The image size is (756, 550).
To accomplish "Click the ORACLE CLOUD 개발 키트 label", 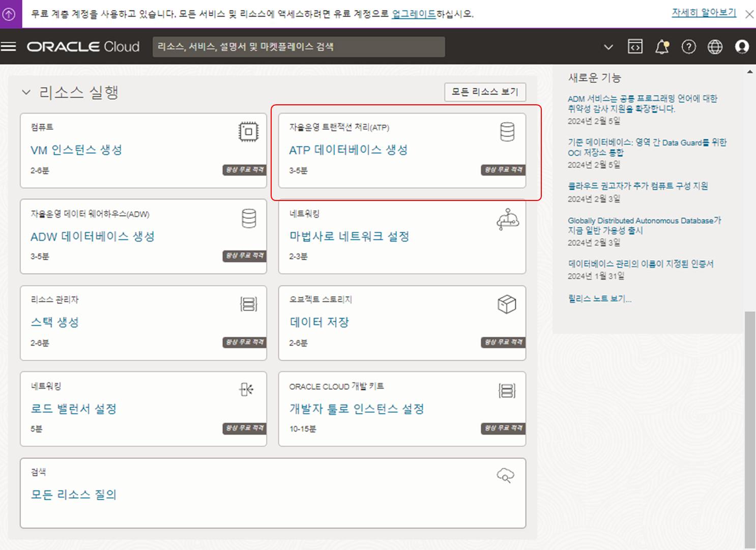I will 337,387.
